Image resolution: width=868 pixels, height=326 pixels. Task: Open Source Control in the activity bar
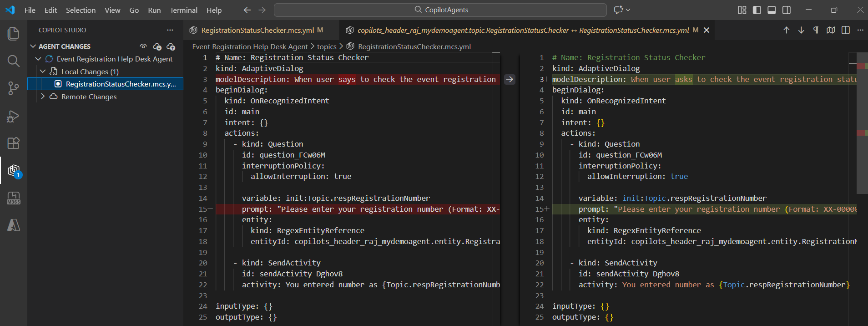pos(14,88)
